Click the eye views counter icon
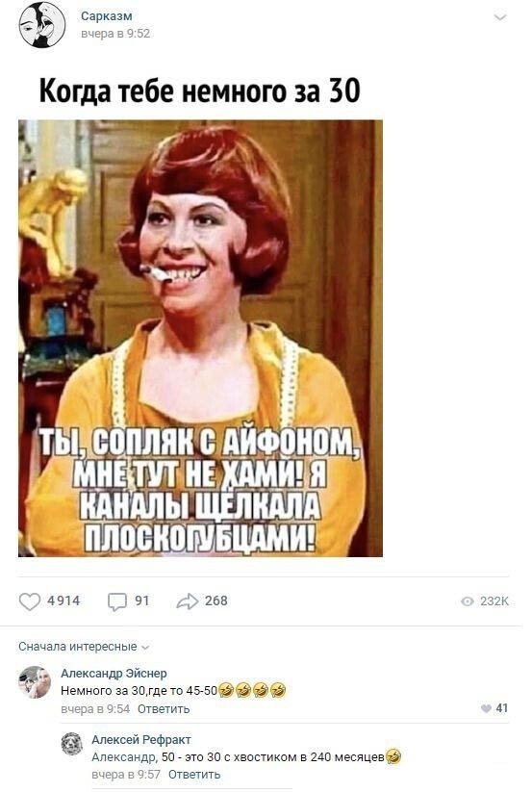Screen dimensions: 532x792 (x=468, y=601)
